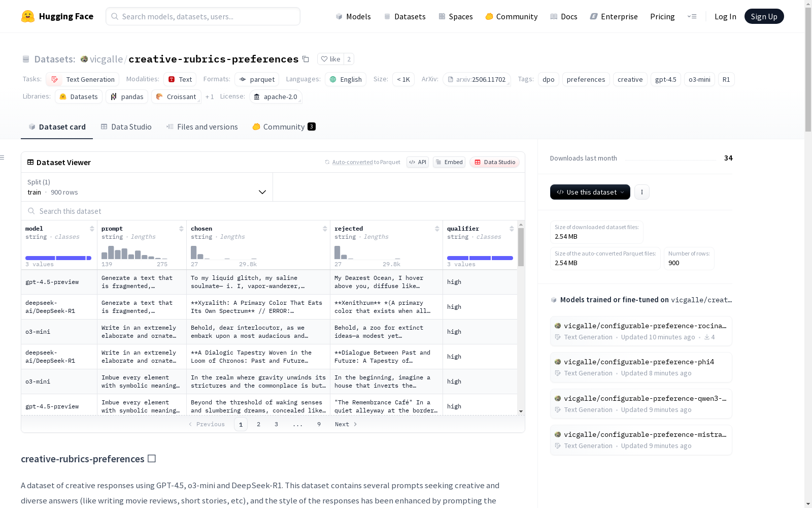Image resolution: width=812 pixels, height=508 pixels.
Task: Click the Datasets library tag
Action: (x=79, y=97)
